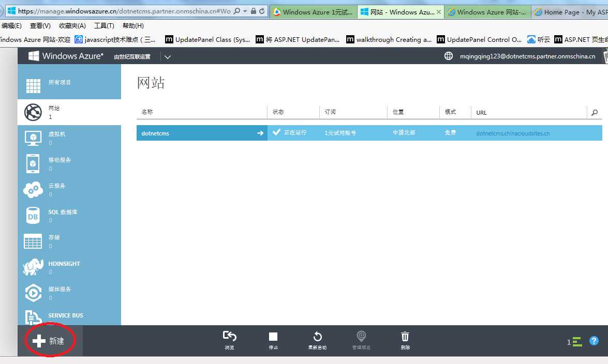Sort by the 名称 column header
This screenshot has height=364, width=608.
(147, 112)
